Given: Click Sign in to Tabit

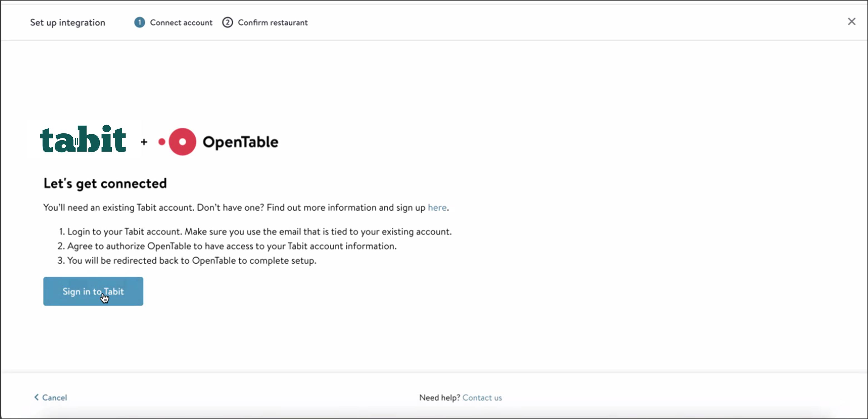Looking at the screenshot, I should (x=93, y=291).
